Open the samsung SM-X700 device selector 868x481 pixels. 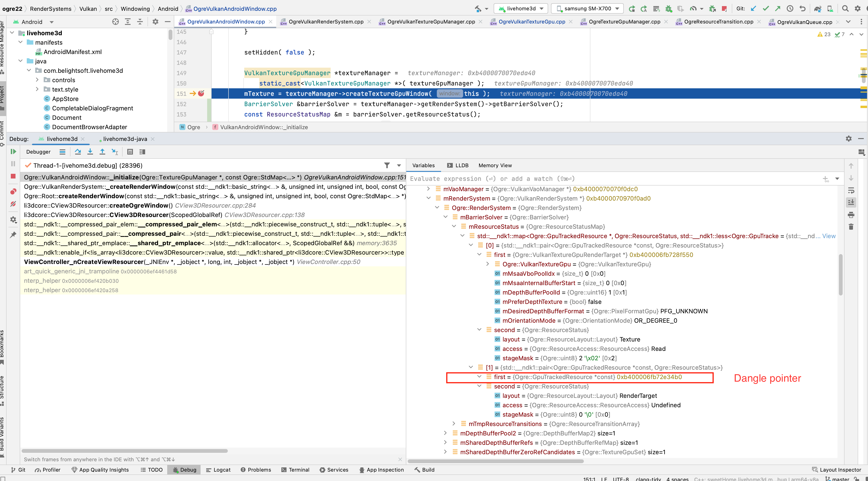[586, 8]
